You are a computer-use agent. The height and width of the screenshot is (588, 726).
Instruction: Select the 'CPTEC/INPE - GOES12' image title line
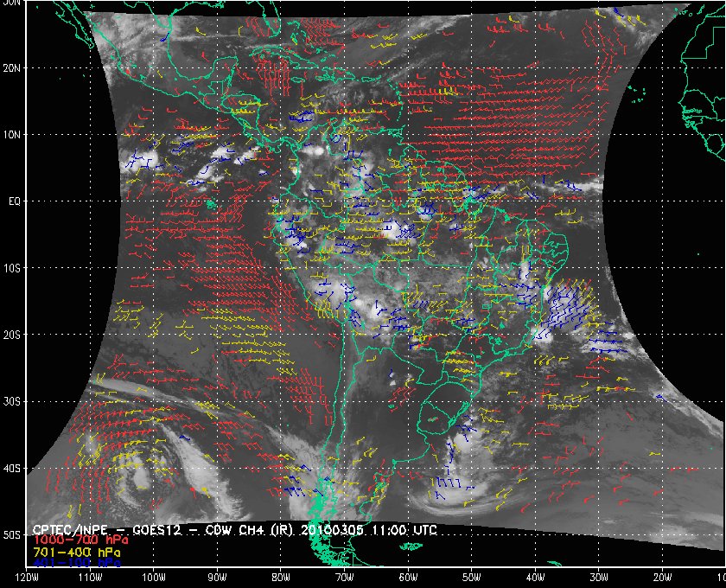pyautogui.click(x=234, y=529)
